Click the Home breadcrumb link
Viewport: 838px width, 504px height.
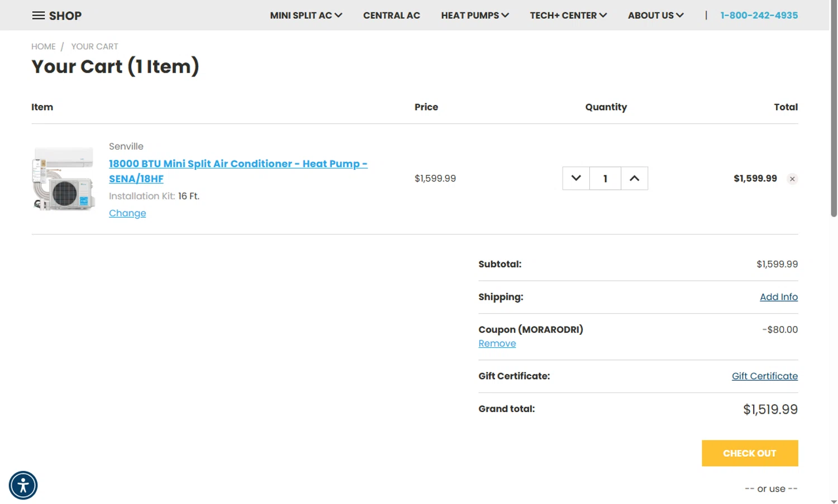tap(44, 46)
